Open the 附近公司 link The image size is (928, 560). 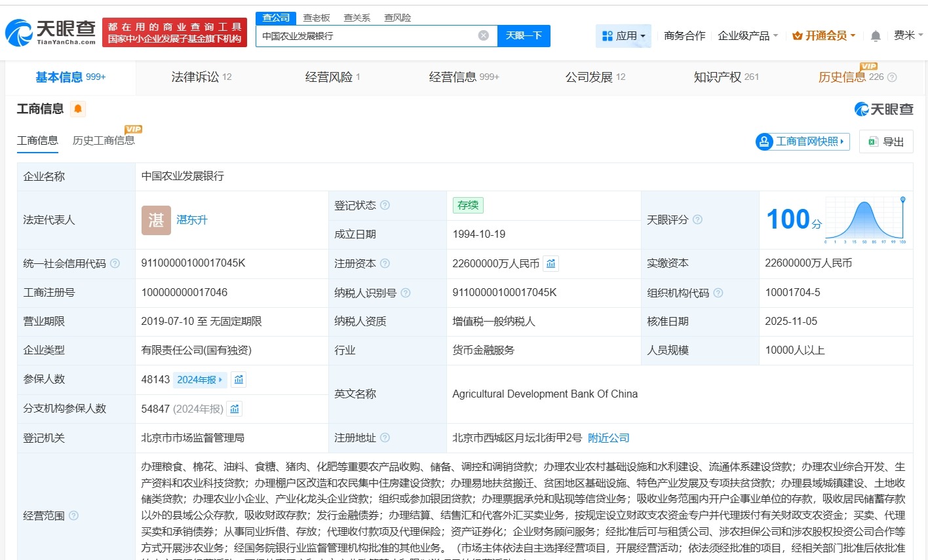[x=608, y=438]
